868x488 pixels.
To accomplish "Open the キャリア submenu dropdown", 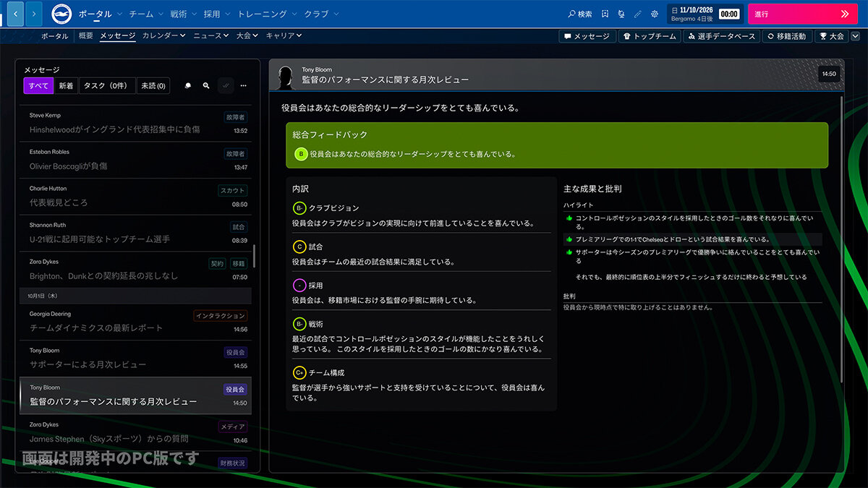I will pos(284,35).
